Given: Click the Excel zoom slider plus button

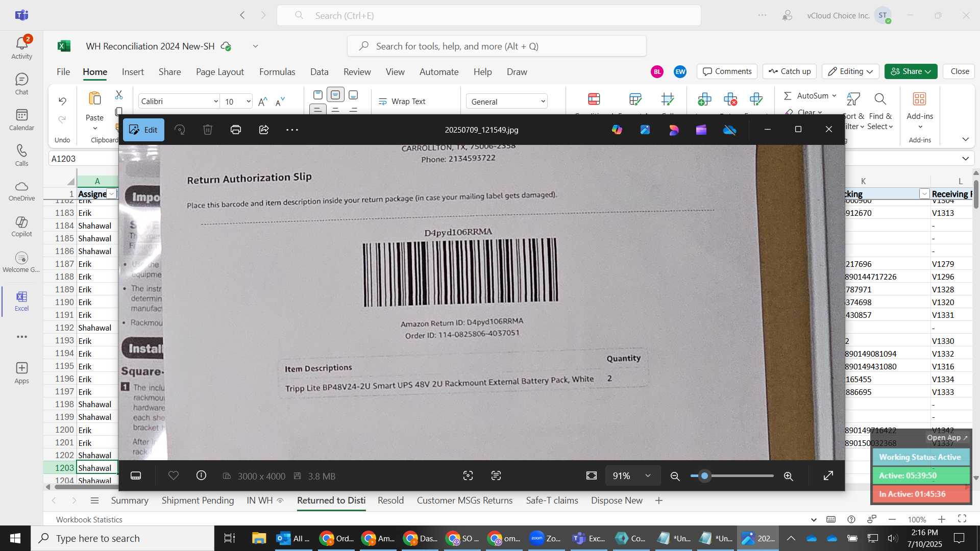Looking at the screenshot, I should [x=942, y=519].
